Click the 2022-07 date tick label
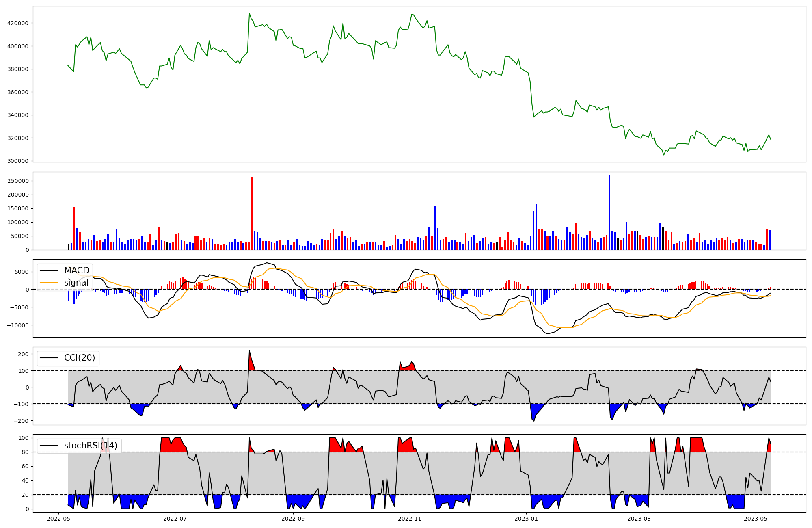This screenshot has width=812, height=528. click(175, 519)
